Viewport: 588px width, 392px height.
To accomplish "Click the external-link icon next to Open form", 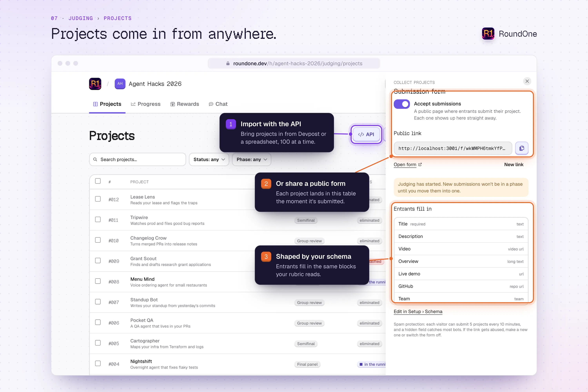I will (420, 164).
